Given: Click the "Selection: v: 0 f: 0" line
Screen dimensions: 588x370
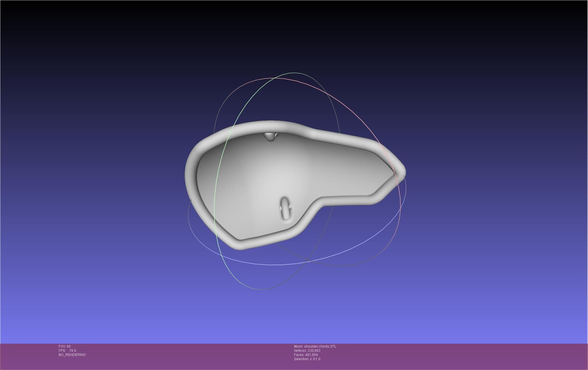Looking at the screenshot, I should [307, 359].
